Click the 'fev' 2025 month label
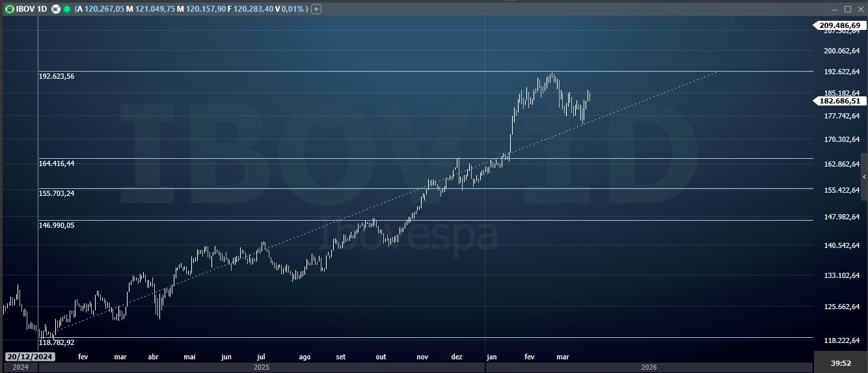 click(x=83, y=357)
